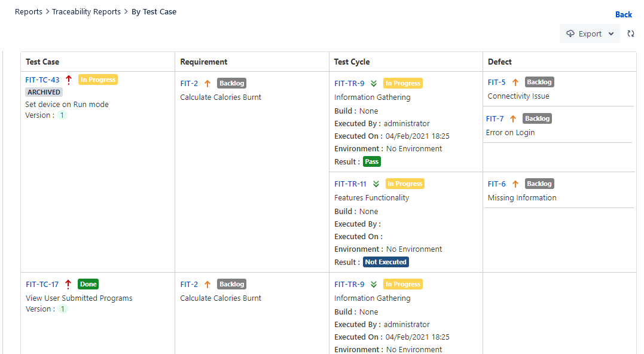This screenshot has height=354, width=644.
Task: Click the high priority arrow icon on FIT-TC-43
Action: [x=68, y=79]
